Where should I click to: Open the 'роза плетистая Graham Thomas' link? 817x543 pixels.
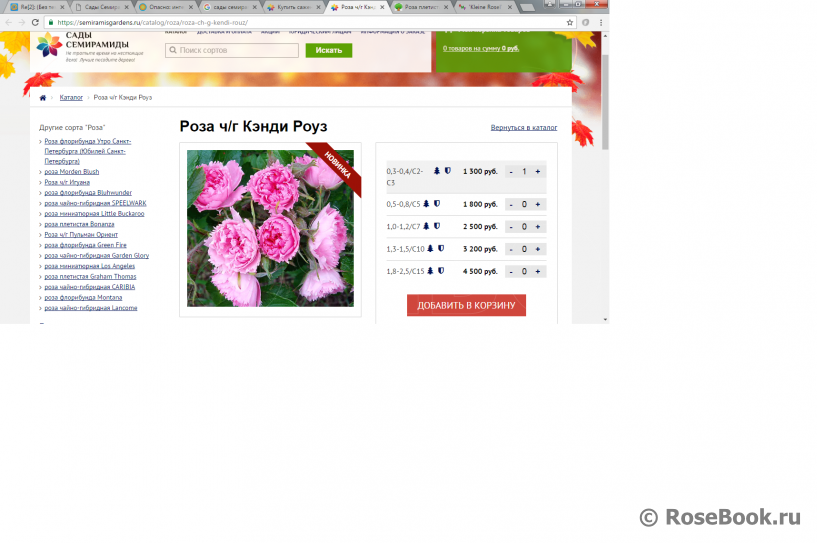tap(90, 276)
